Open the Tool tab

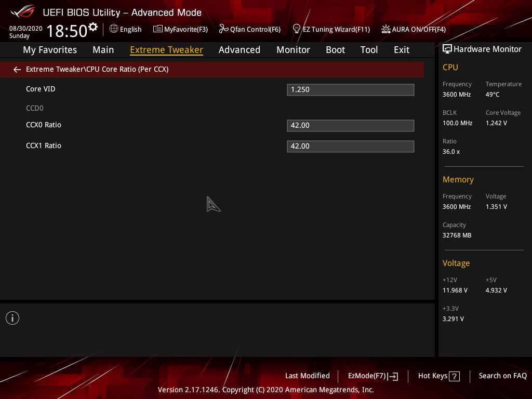click(x=369, y=50)
